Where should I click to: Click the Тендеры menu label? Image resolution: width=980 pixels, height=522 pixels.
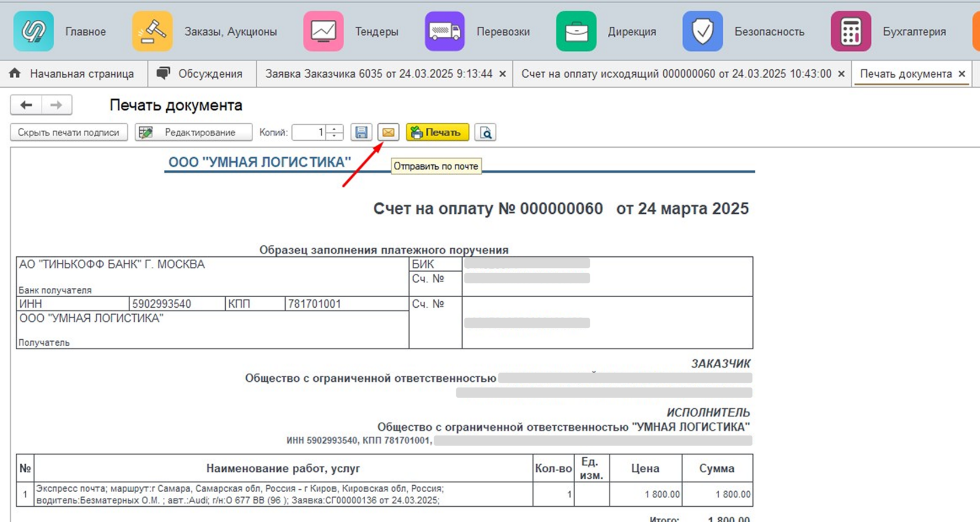[377, 32]
